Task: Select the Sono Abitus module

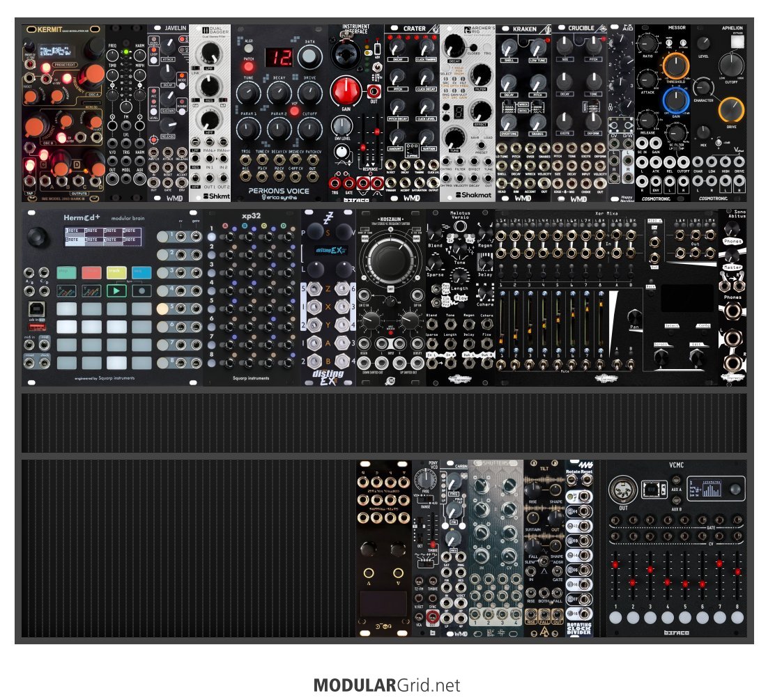Action: [732, 297]
